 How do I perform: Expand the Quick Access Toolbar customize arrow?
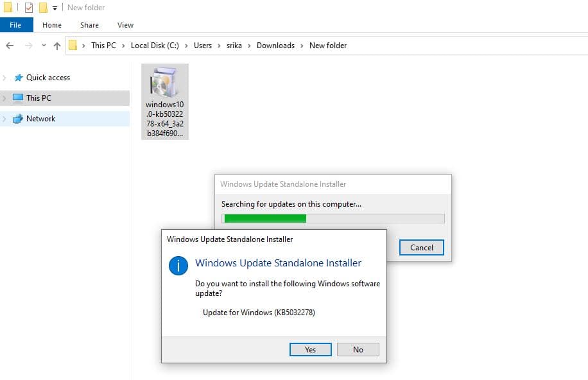(55, 7)
